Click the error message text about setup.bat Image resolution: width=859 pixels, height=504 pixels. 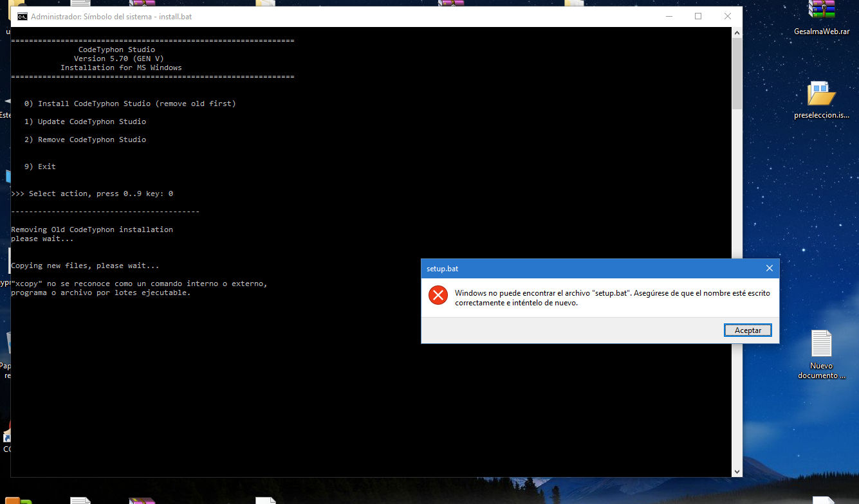click(612, 298)
